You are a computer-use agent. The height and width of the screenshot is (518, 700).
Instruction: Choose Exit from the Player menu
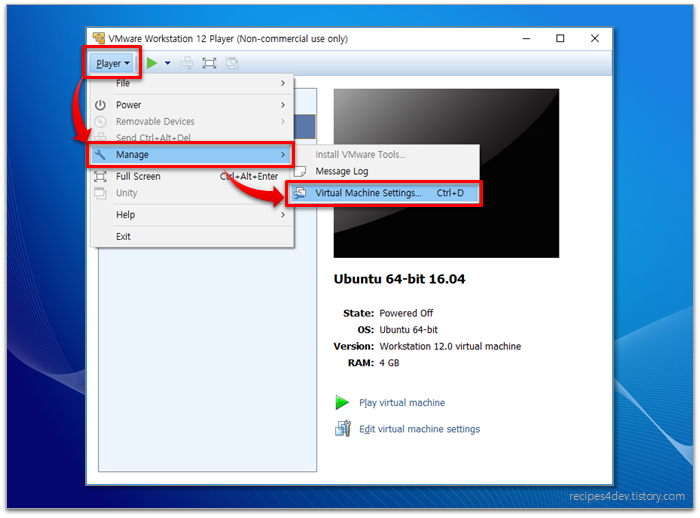(192, 237)
